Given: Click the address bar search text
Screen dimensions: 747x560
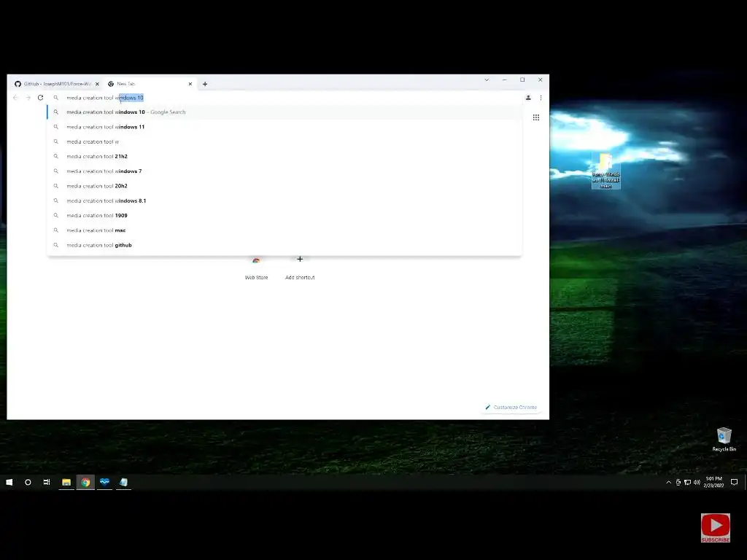Looking at the screenshot, I should [105, 98].
